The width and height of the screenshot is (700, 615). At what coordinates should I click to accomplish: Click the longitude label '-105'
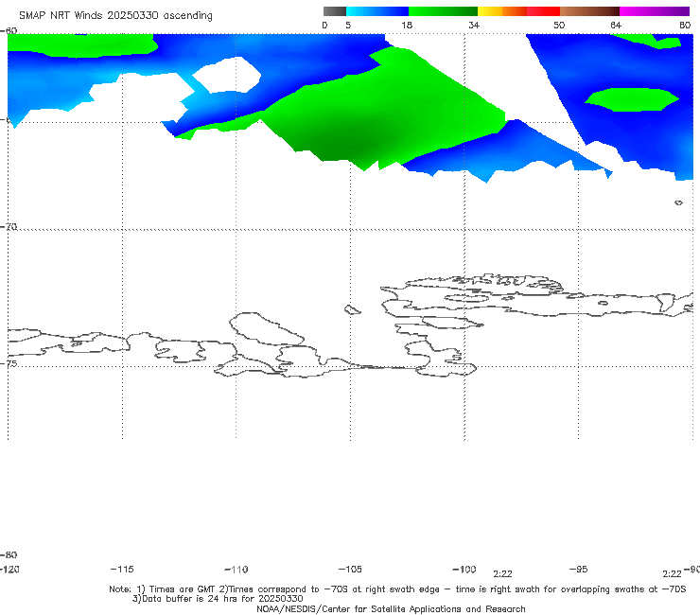pos(350,570)
